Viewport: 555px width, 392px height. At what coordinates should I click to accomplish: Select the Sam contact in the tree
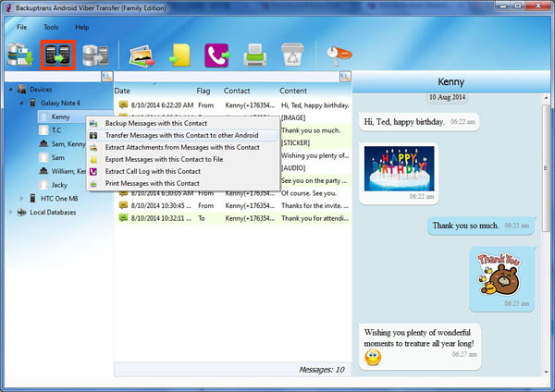click(57, 157)
